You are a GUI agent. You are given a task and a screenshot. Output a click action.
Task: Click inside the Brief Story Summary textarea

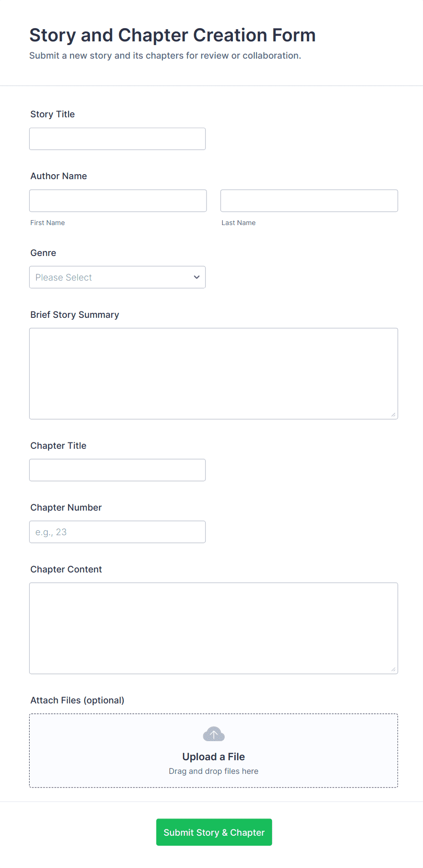click(213, 373)
